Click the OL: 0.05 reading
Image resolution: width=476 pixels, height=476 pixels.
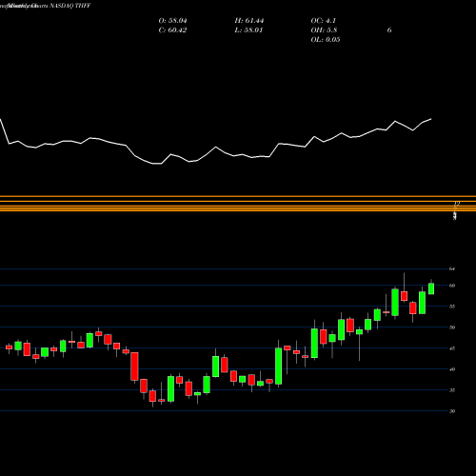pyautogui.click(x=326, y=40)
